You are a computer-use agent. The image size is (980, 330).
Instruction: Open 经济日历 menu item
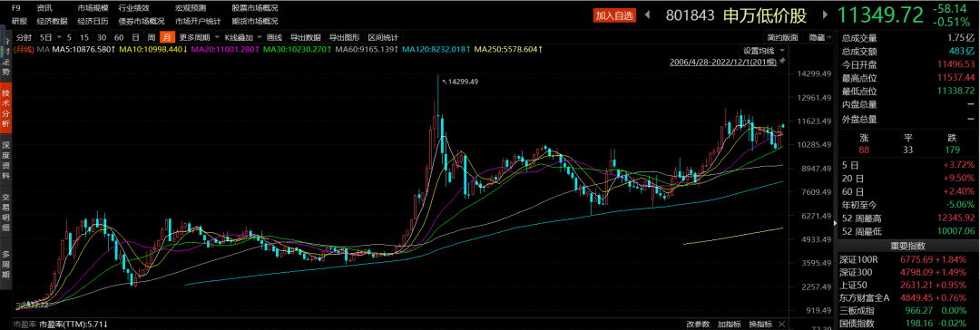(x=93, y=21)
